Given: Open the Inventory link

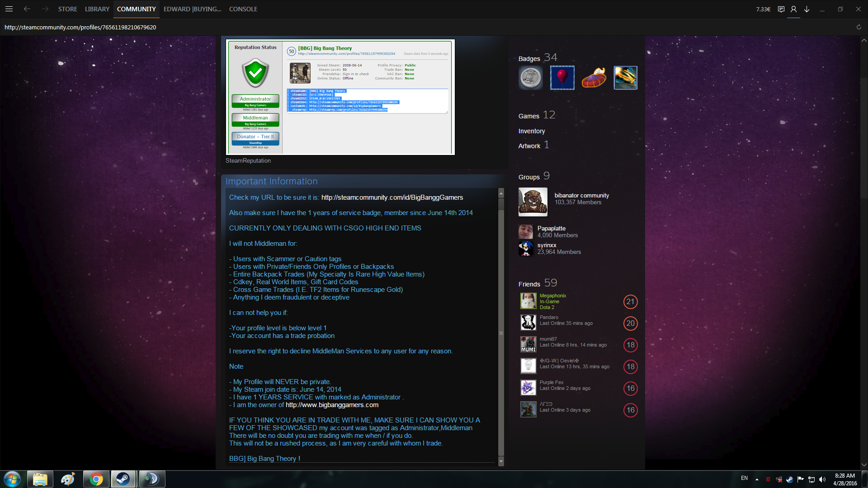Looking at the screenshot, I should click(531, 131).
